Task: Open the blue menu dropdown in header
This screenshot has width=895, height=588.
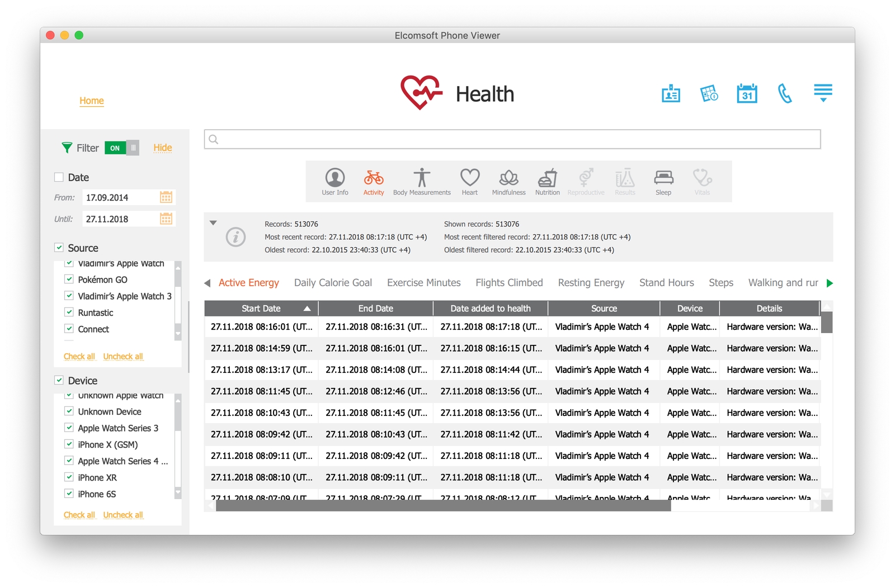Action: tap(823, 93)
